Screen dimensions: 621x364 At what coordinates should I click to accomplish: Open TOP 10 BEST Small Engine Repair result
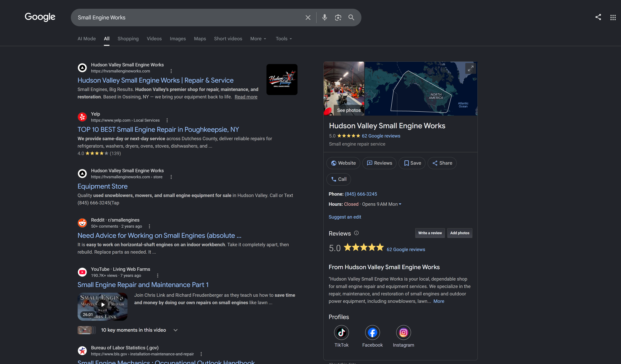click(158, 130)
